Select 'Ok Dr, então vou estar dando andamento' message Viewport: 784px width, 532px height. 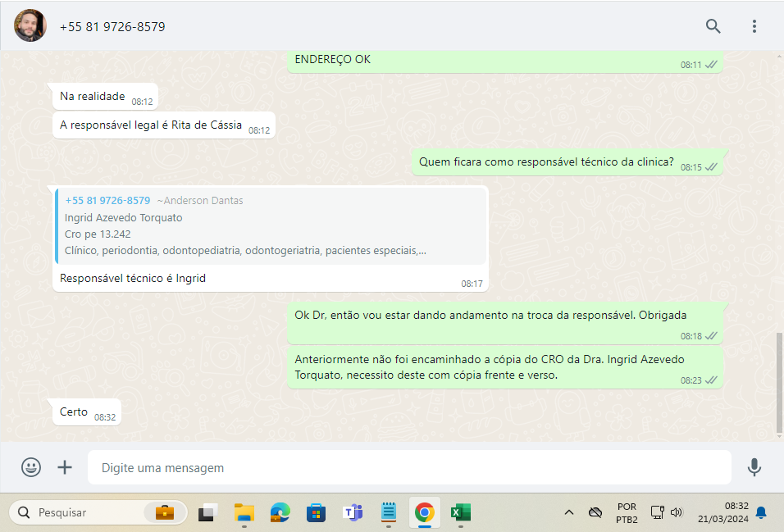click(x=505, y=323)
